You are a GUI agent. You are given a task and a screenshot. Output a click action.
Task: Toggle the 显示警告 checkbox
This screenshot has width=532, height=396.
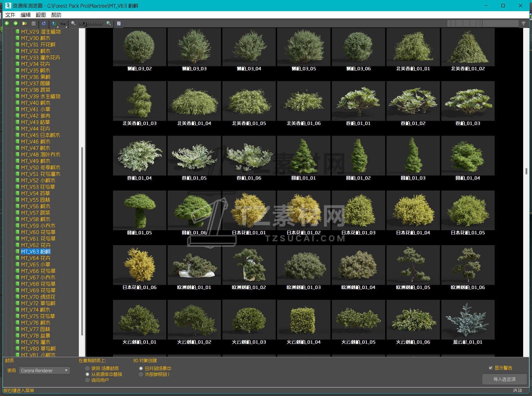(491, 368)
